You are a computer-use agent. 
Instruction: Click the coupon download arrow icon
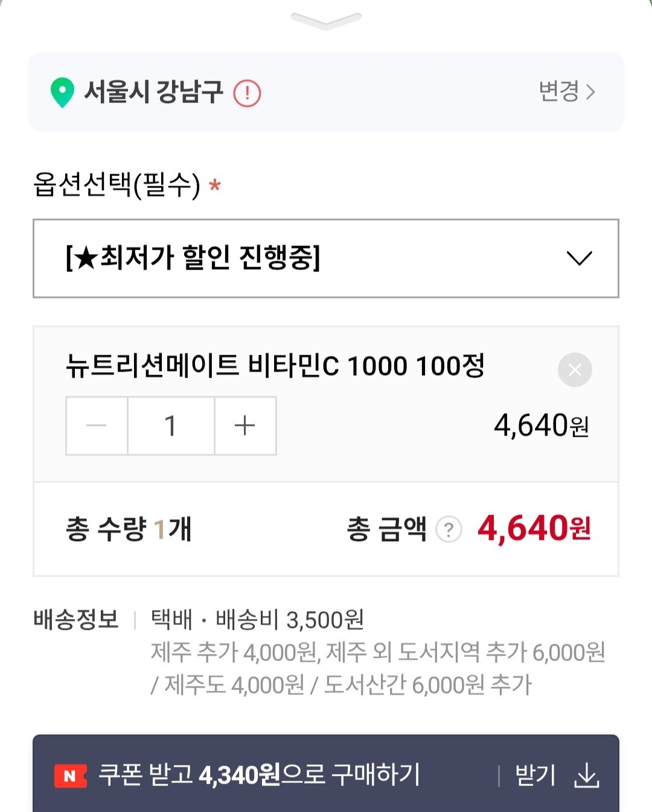click(x=586, y=776)
